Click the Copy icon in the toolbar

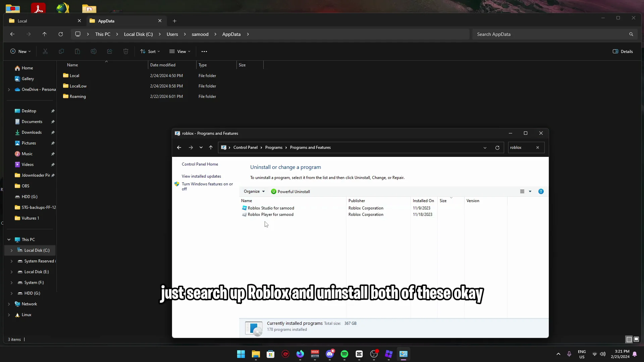(x=61, y=51)
